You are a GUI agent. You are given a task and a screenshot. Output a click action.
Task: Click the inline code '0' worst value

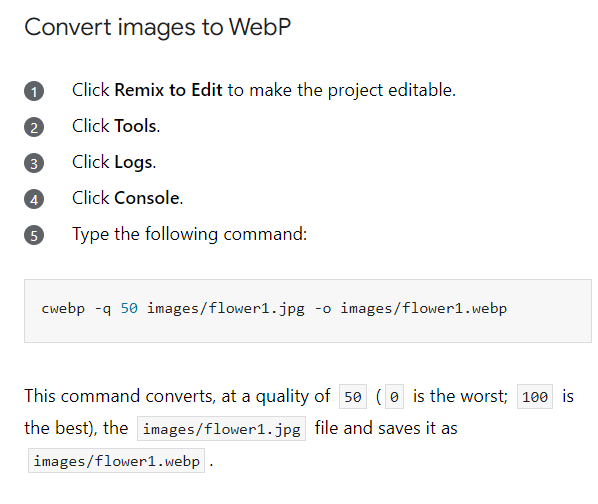(x=394, y=396)
